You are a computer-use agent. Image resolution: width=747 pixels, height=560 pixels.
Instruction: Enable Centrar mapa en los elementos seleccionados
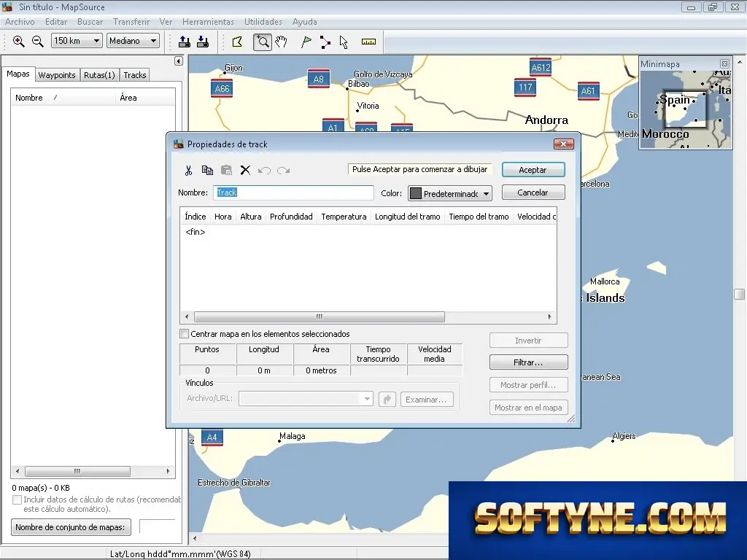pyautogui.click(x=185, y=334)
